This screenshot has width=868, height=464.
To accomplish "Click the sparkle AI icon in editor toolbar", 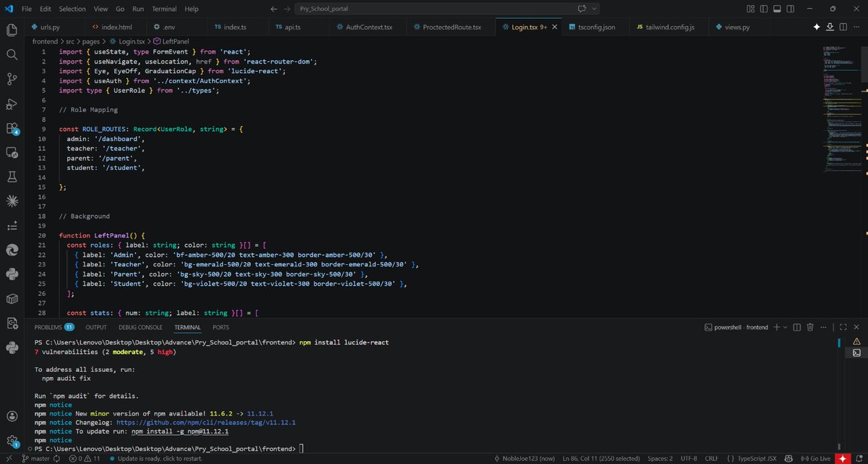I will (x=817, y=27).
